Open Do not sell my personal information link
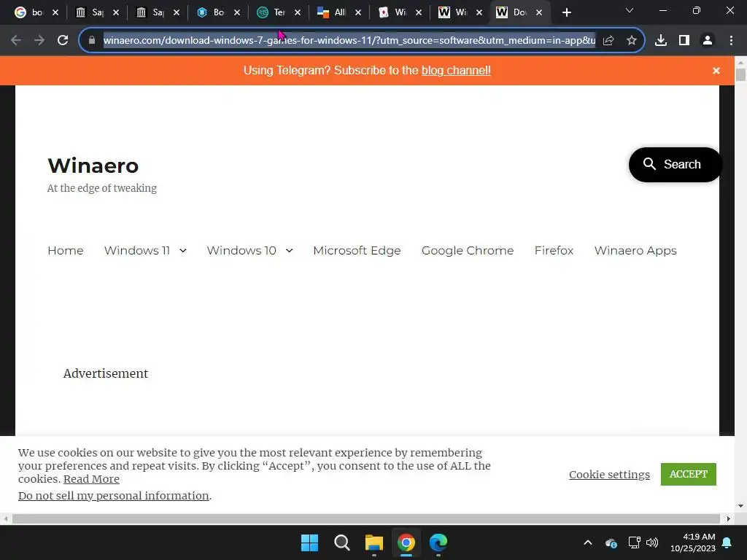 click(x=113, y=496)
